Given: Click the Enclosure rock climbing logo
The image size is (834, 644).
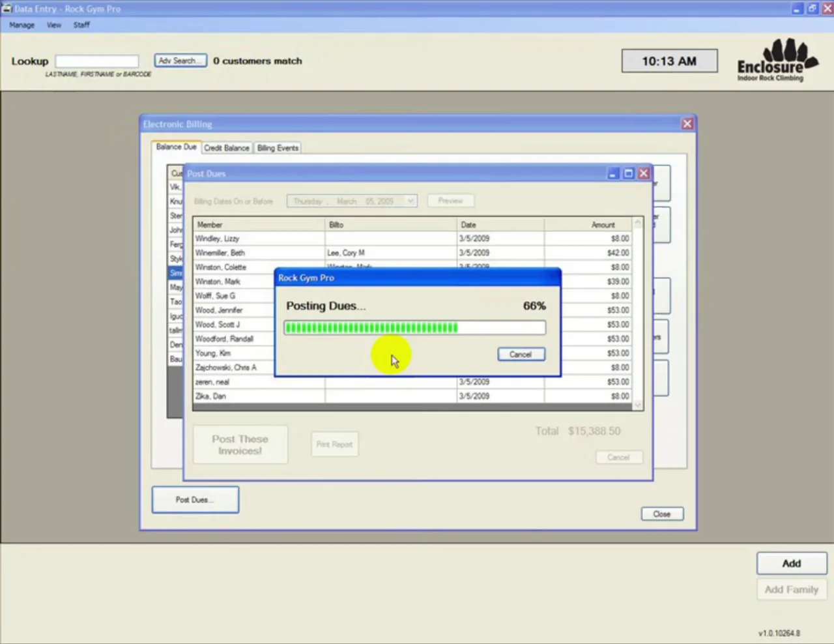Looking at the screenshot, I should pyautogui.click(x=777, y=60).
